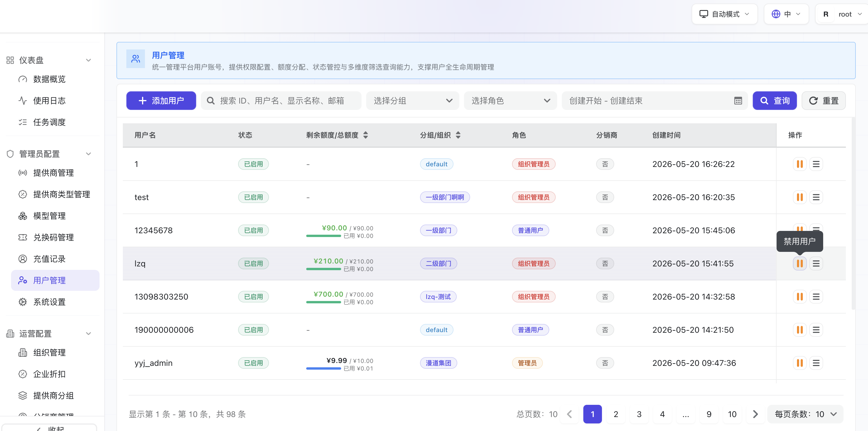Click the 添加用户 button
This screenshot has height=431, width=868.
click(x=161, y=101)
